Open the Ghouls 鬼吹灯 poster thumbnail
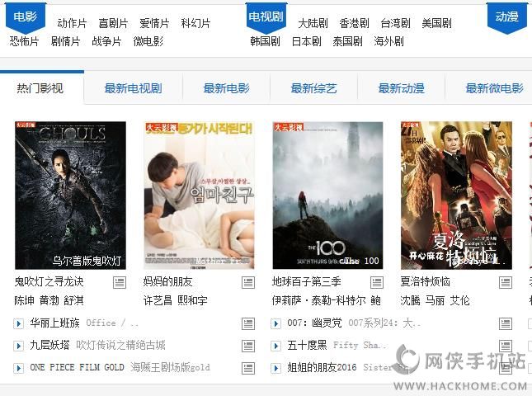532x396 pixels. coord(70,196)
